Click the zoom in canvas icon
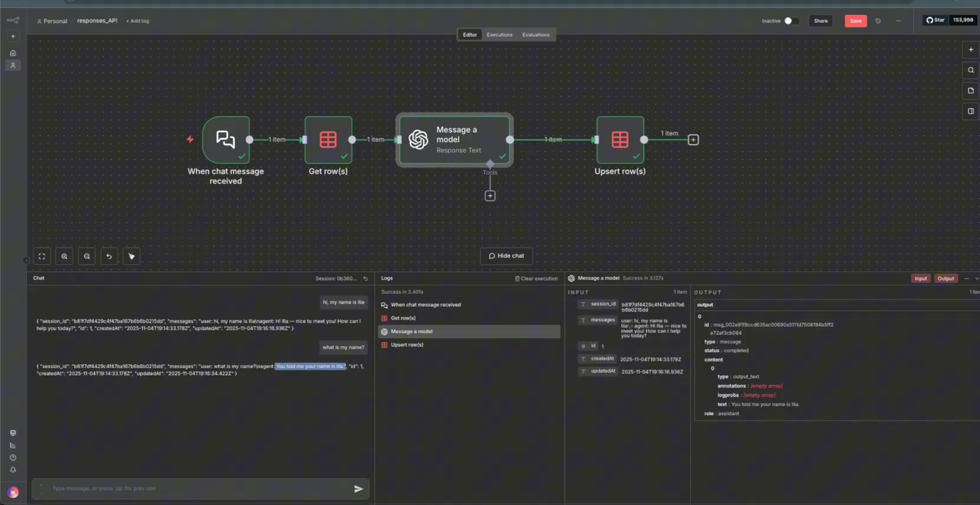The image size is (980, 505). [64, 256]
